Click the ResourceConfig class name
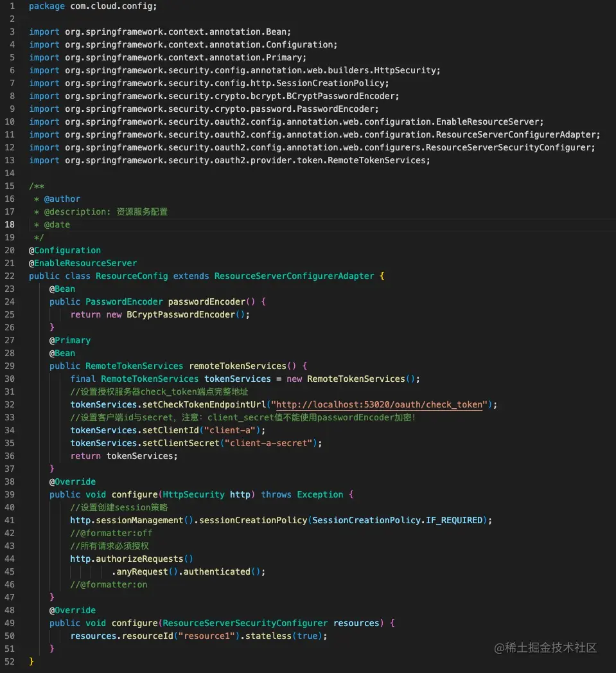616x673 pixels. click(x=132, y=276)
